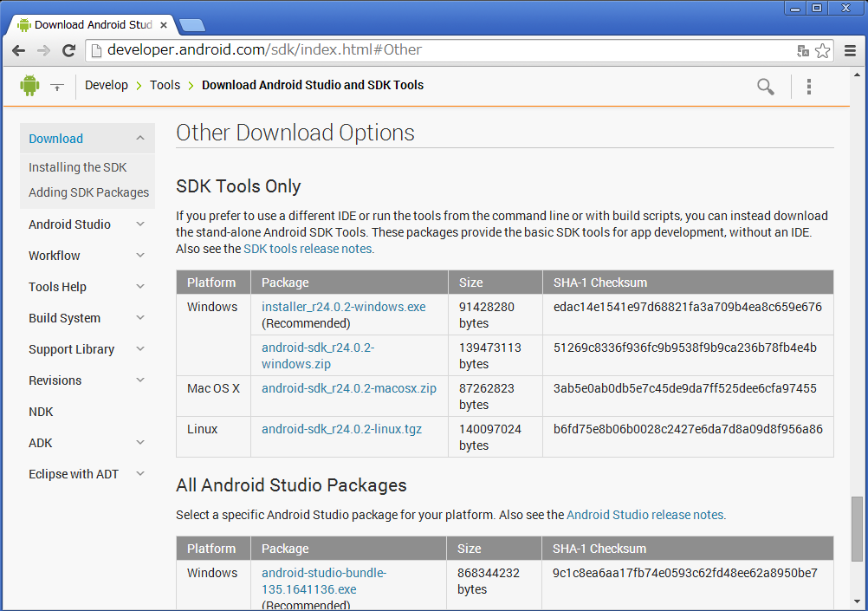Click Eclipse with ADT sidebar label
Image resolution: width=868 pixels, height=611 pixels.
click(74, 474)
